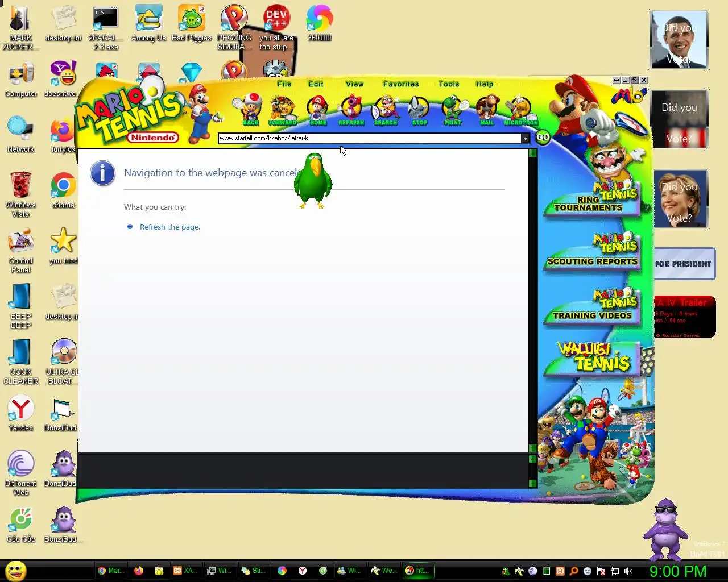Click the GTA IV Trailer countdown gadget
This screenshot has width=728, height=582.
[x=685, y=317]
